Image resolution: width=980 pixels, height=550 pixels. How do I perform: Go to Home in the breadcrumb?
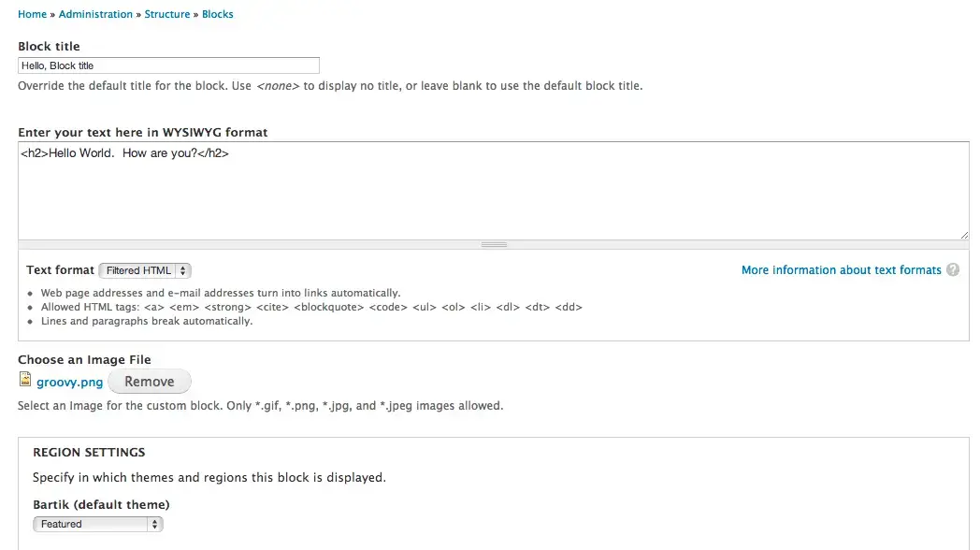click(32, 14)
